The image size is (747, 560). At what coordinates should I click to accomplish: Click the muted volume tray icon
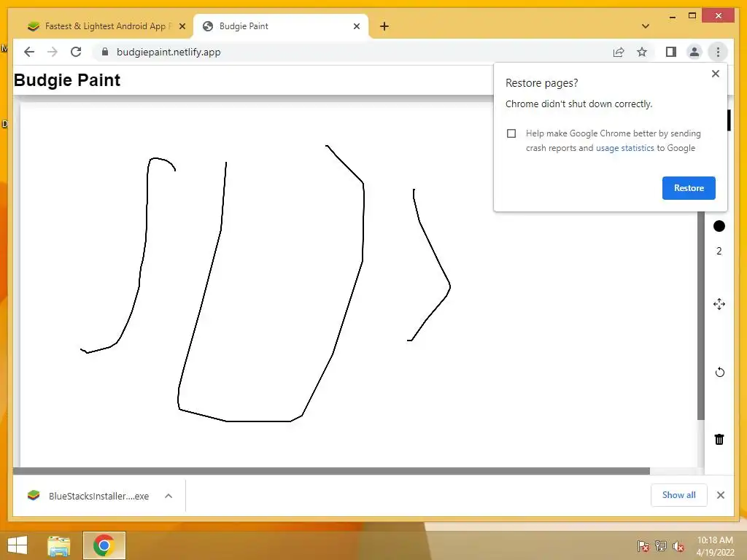[x=678, y=546]
